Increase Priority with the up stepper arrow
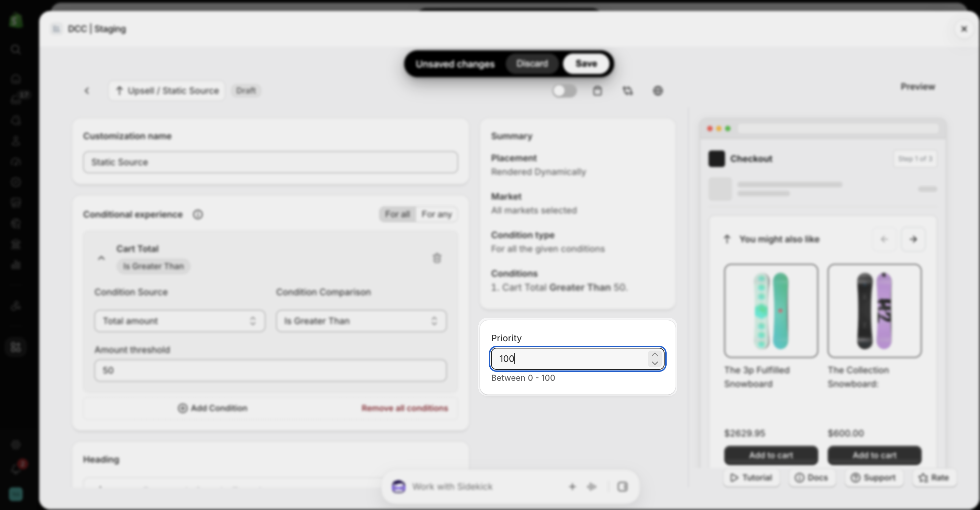 click(655, 354)
